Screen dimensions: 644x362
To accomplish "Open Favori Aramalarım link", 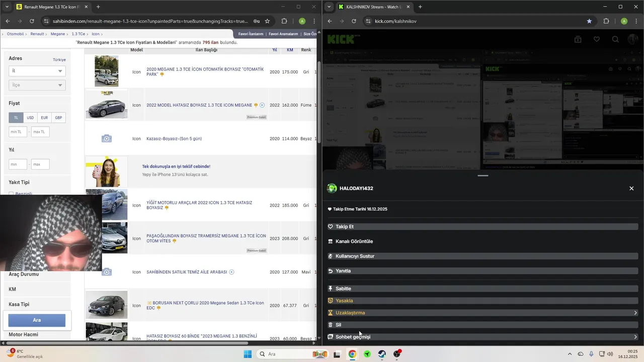I will click(x=283, y=34).
